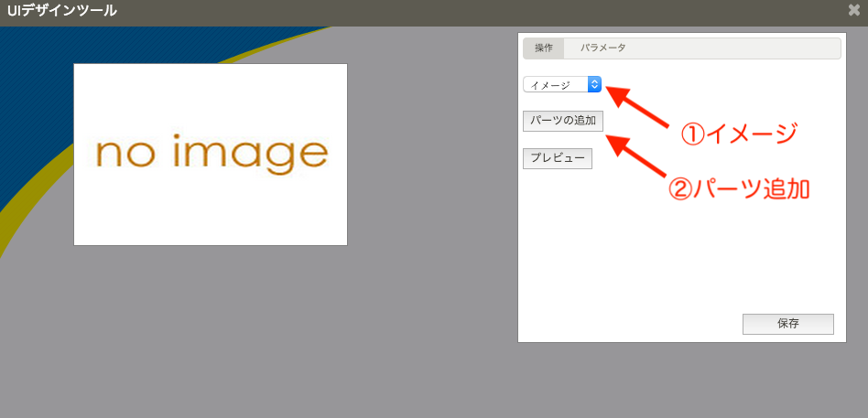Image resolution: width=868 pixels, height=418 pixels.
Task: Click the blue arrows on イメージ selector
Action: [594, 84]
